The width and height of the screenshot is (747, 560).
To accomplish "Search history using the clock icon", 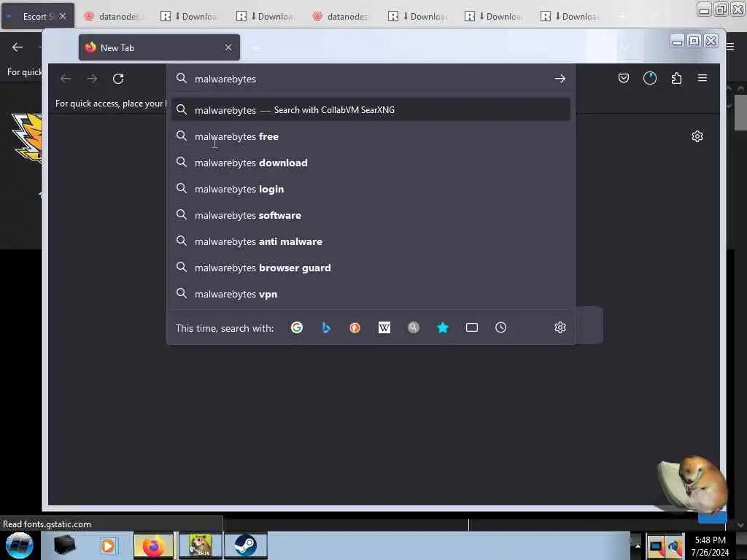I will pyautogui.click(x=500, y=327).
